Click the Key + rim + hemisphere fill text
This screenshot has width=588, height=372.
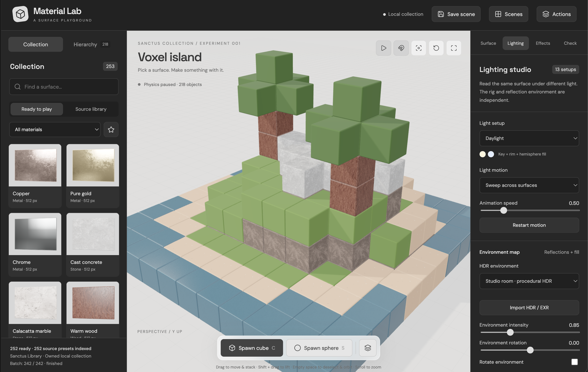point(522,154)
